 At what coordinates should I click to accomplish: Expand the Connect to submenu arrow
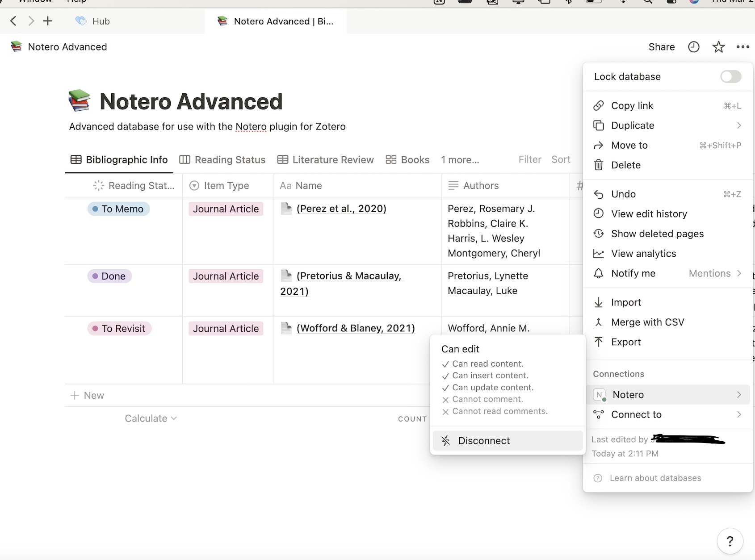[x=739, y=414]
